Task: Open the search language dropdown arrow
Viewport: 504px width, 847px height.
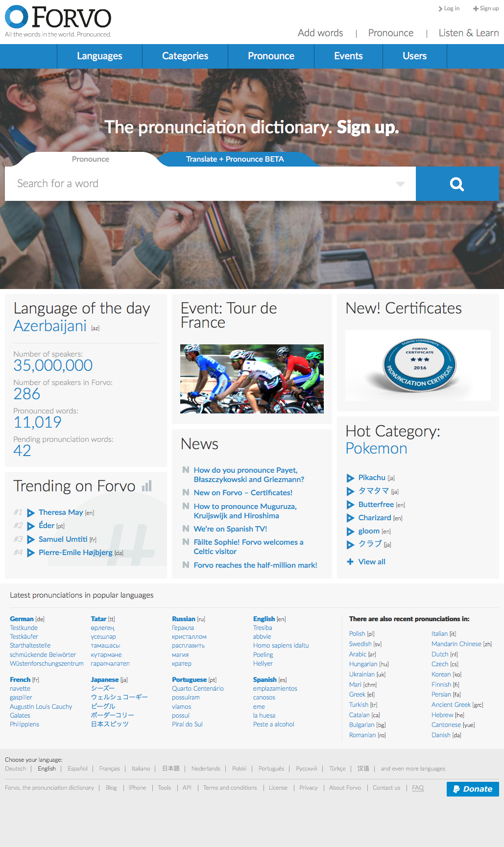Action: coord(400,184)
